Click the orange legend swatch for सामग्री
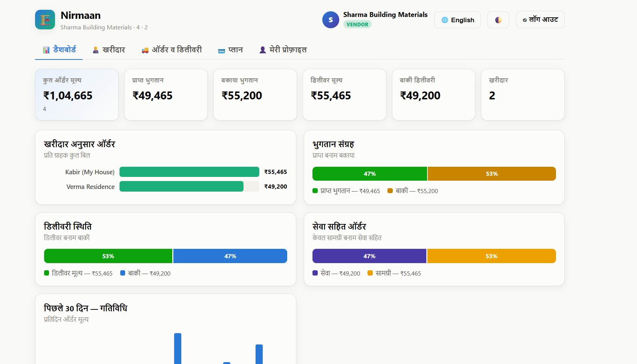Image resolution: width=637 pixels, height=364 pixels. [370, 273]
